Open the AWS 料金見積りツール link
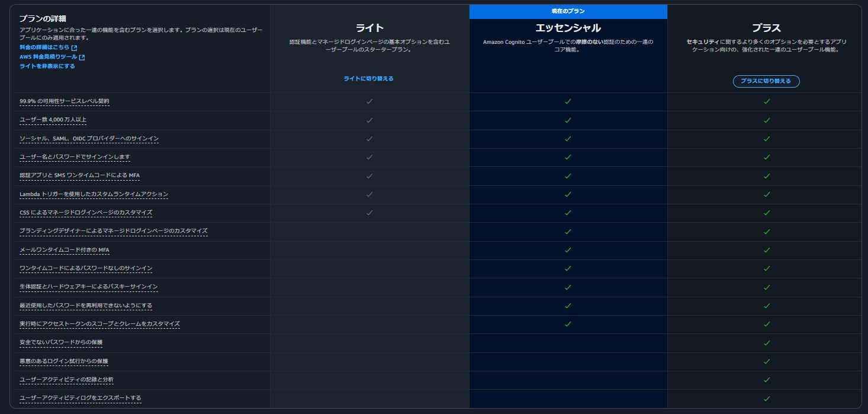 [48, 57]
